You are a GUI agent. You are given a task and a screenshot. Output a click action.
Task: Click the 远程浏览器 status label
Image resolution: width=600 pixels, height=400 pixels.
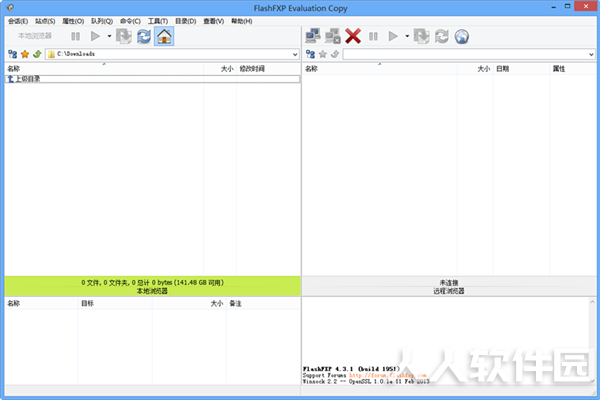tap(448, 291)
